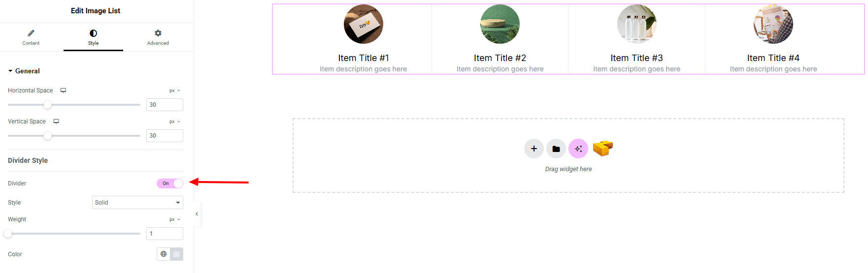This screenshot has width=868, height=273.
Task: Open the px unit selector for Horizontal Space
Action: (174, 91)
